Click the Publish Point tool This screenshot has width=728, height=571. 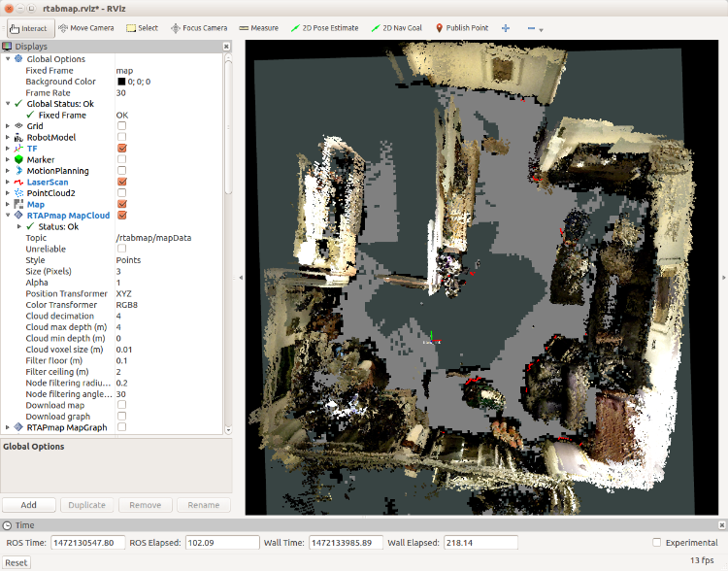(464, 28)
